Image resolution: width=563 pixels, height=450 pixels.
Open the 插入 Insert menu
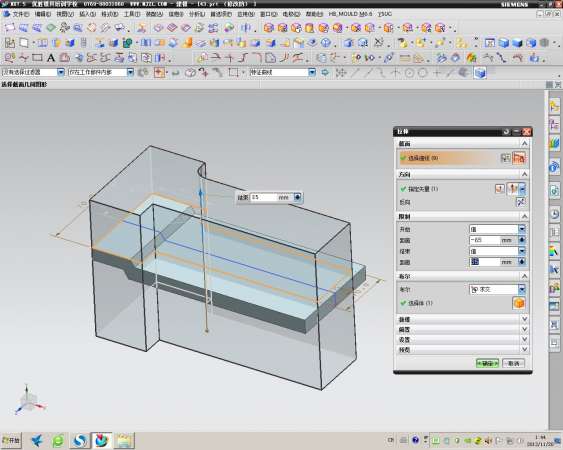pyautogui.click(x=87, y=14)
